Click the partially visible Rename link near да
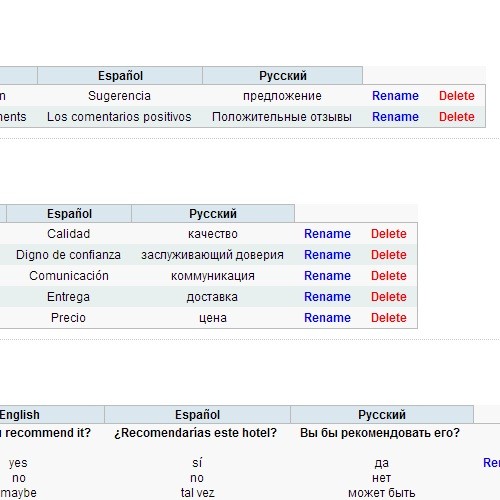The height and width of the screenshot is (500, 500). (491, 462)
